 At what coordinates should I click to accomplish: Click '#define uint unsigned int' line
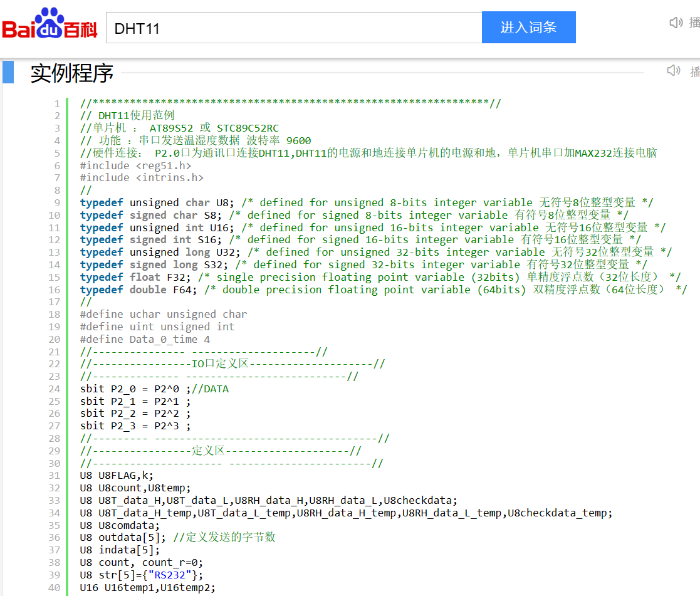tap(157, 327)
